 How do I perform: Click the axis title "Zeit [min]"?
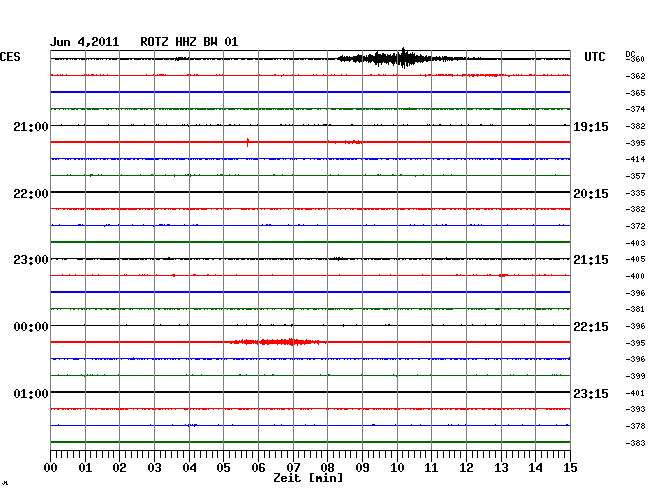click(308, 478)
